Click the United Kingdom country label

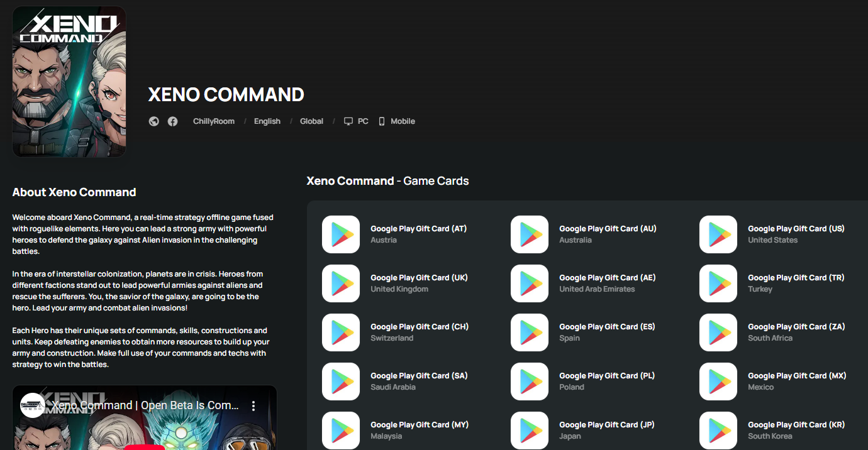(x=399, y=289)
